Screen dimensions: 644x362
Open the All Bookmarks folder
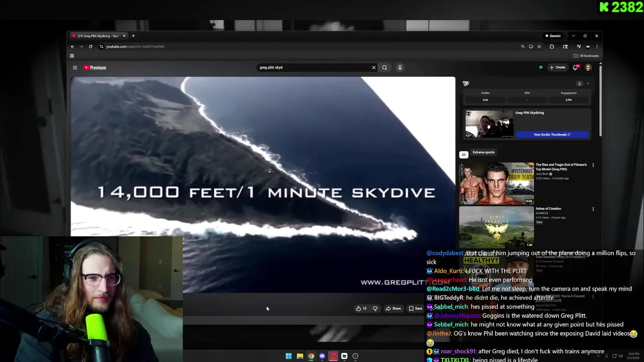(586, 56)
